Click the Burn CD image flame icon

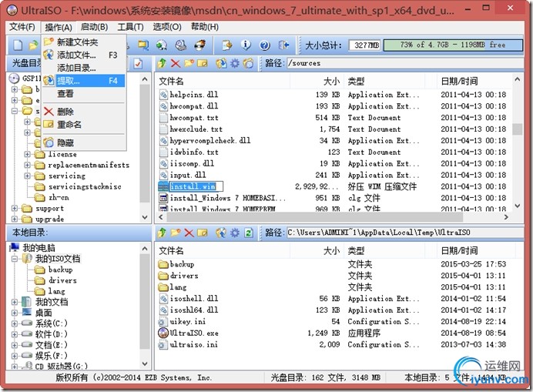coord(199,45)
